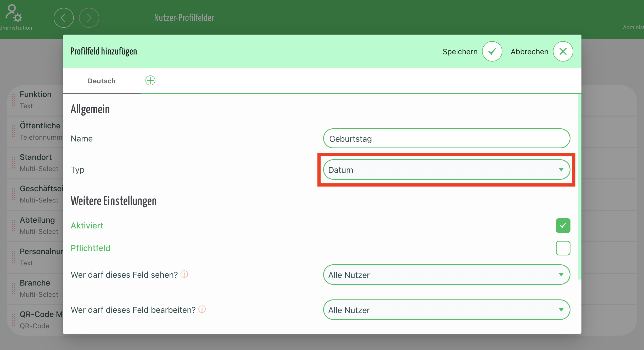Go back with the left arrow button
This screenshot has width=644, height=350.
(64, 18)
